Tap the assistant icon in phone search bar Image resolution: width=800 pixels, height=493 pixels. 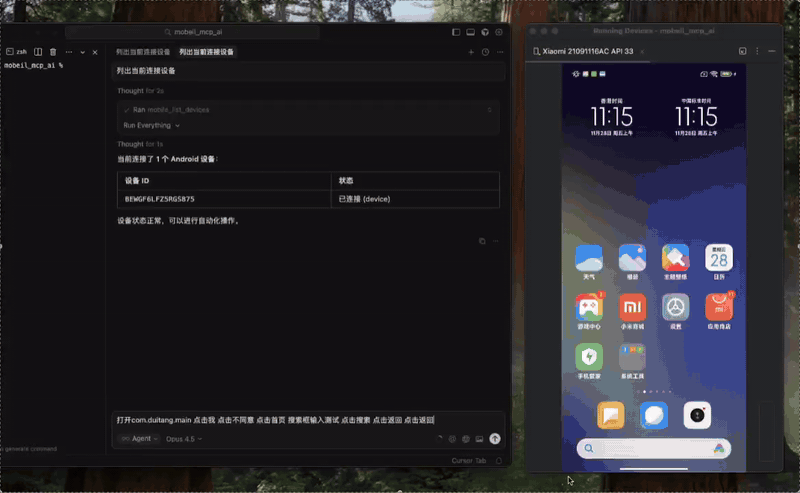click(x=719, y=449)
